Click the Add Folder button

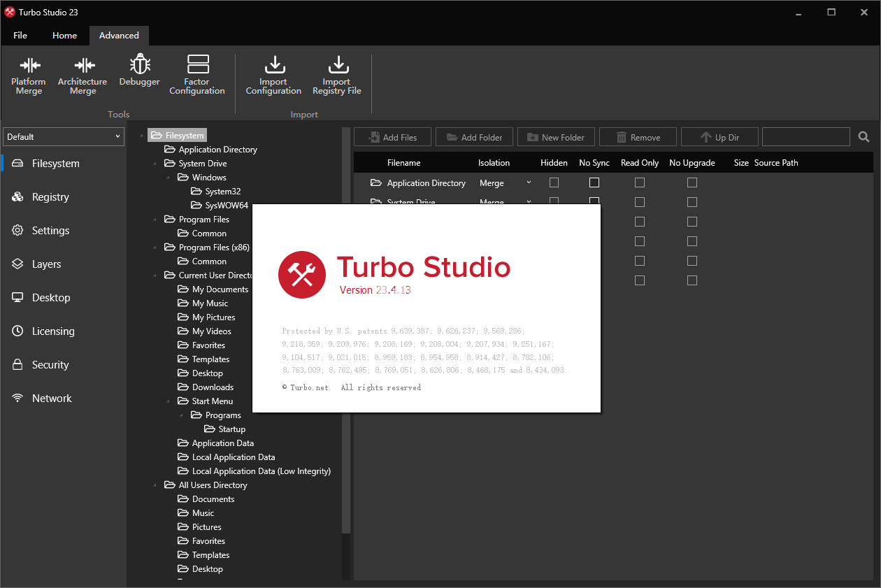point(474,137)
